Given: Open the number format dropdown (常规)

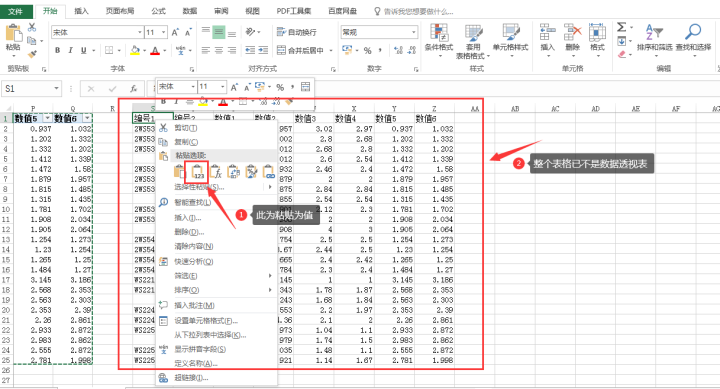Looking at the screenshot, I should (x=414, y=32).
